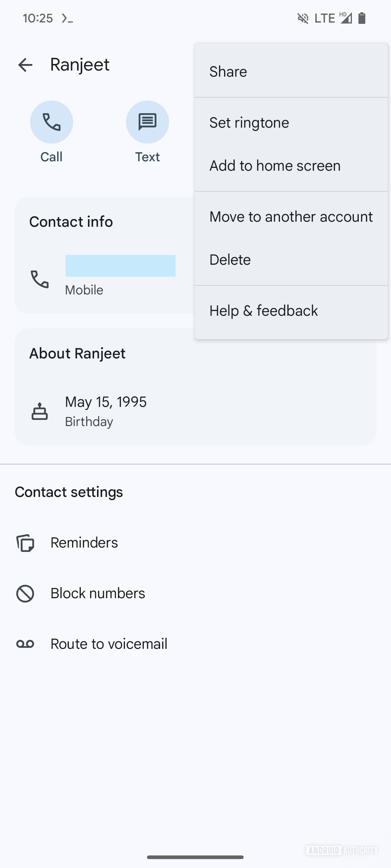The width and height of the screenshot is (391, 868).
Task: Tap Block numbers label
Action: coord(98,593)
